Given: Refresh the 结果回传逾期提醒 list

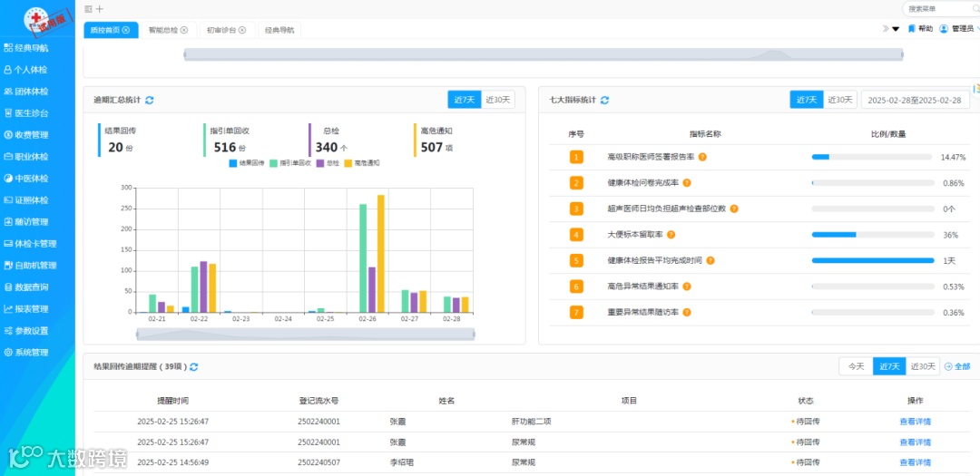Looking at the screenshot, I should (x=194, y=366).
